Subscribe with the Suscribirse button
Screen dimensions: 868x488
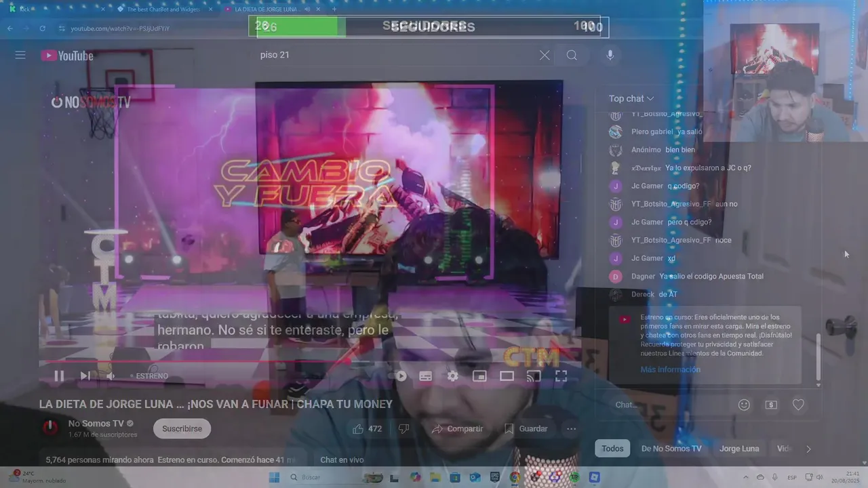pos(182,428)
